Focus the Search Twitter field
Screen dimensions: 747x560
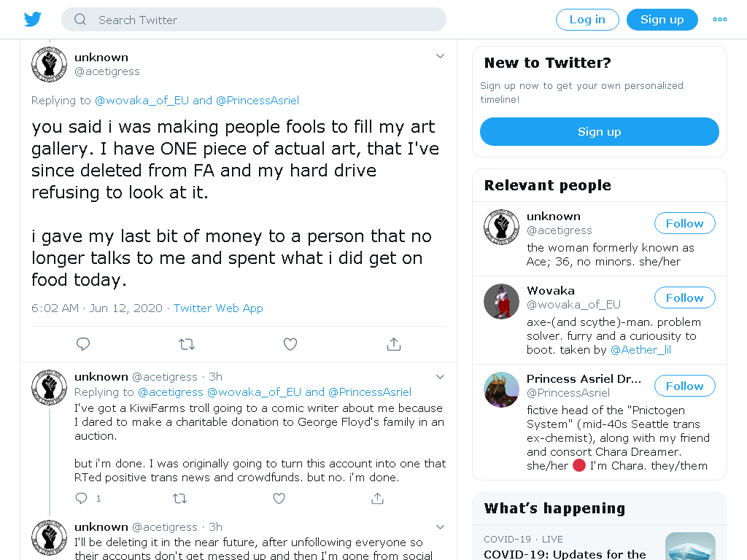(253, 20)
